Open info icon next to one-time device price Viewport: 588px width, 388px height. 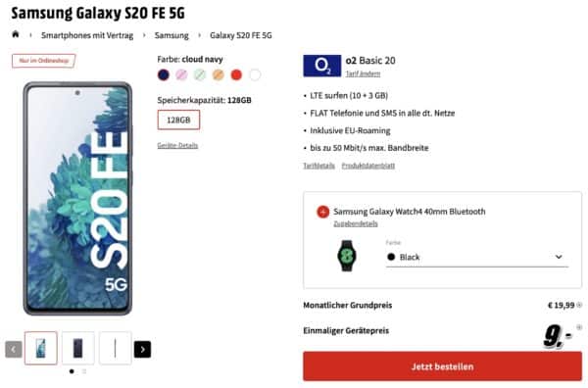point(579,327)
